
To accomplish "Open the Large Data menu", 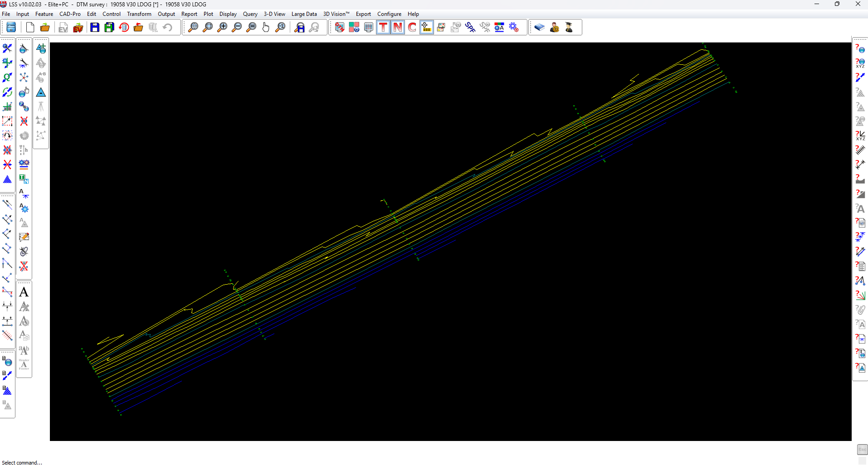I will [304, 14].
